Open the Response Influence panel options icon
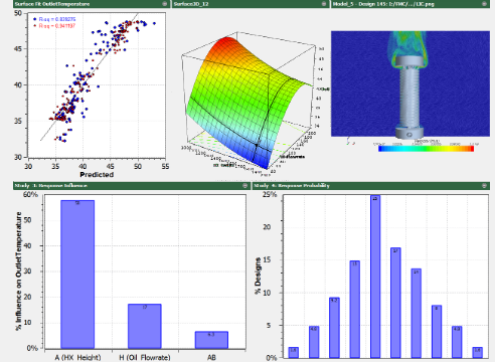Screen dimensions: 496x362 tap(245, 185)
